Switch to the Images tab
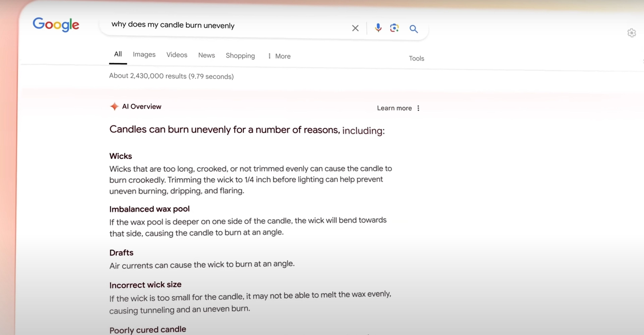This screenshot has width=644, height=335. click(x=144, y=55)
